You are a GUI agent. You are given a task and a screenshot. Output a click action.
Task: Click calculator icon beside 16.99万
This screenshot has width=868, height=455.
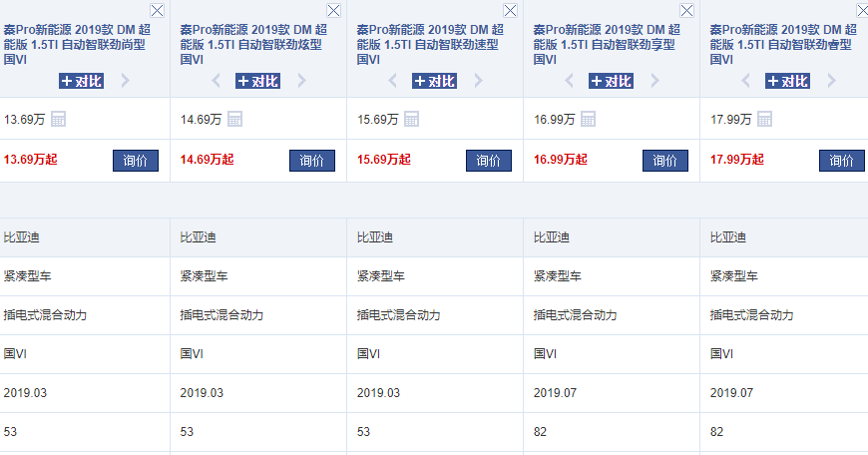[x=589, y=120]
